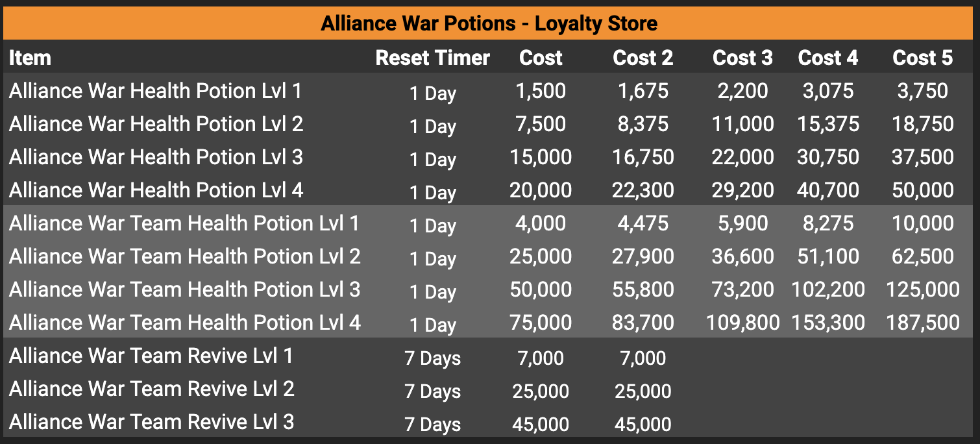Click the 22,300 cost cell

(643, 190)
